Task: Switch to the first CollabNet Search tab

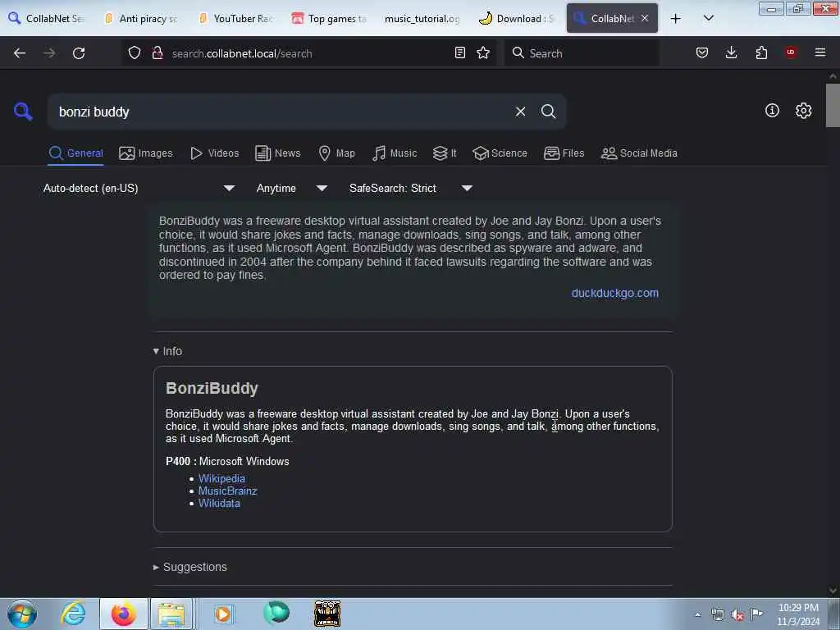Action: pos(47,18)
